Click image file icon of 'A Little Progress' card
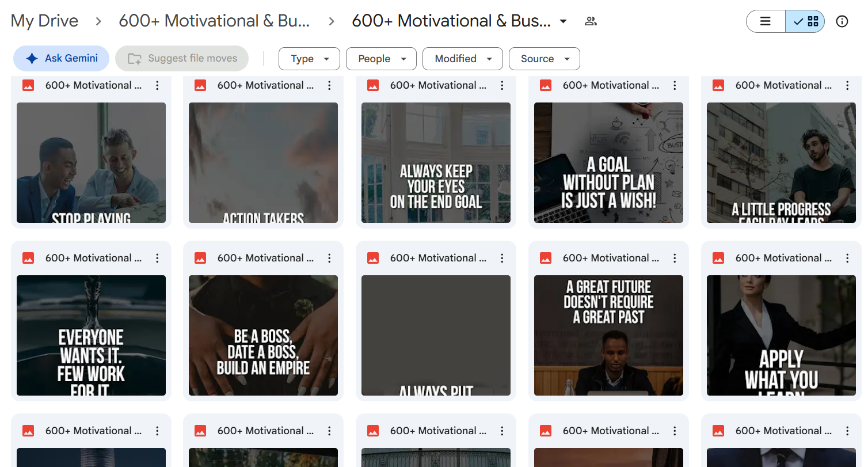Screen dimensions: 868x467 click(x=718, y=86)
